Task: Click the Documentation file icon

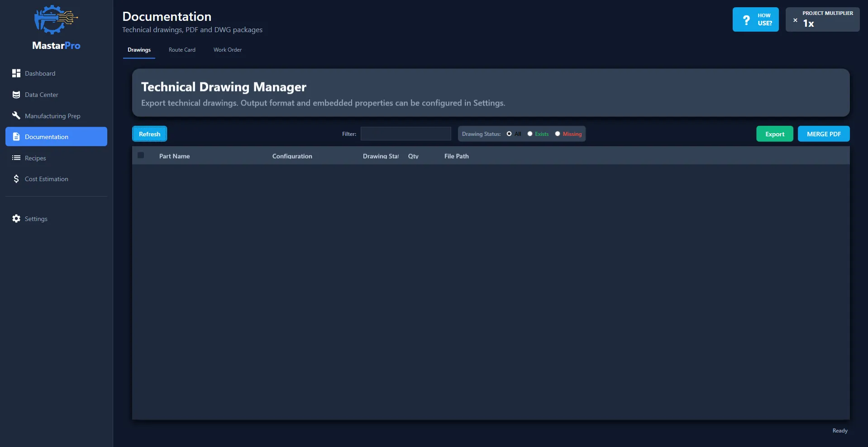Action: [x=16, y=137]
